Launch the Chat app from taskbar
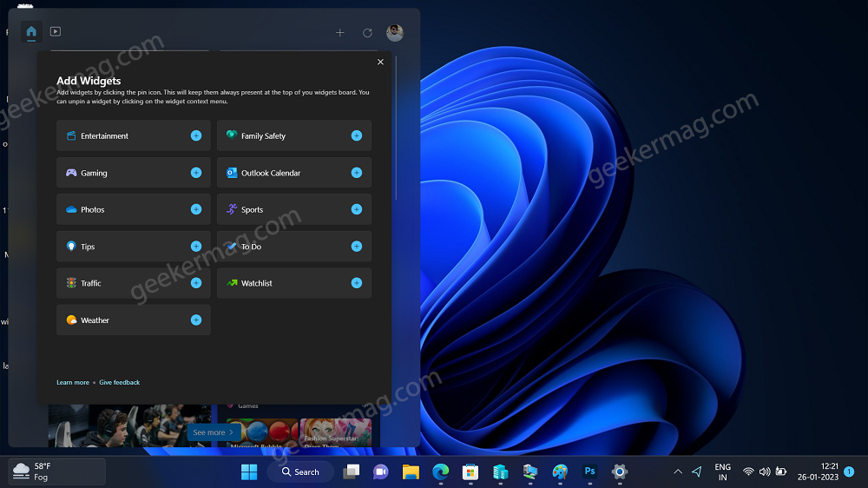Image resolution: width=868 pixels, height=488 pixels. point(381,472)
